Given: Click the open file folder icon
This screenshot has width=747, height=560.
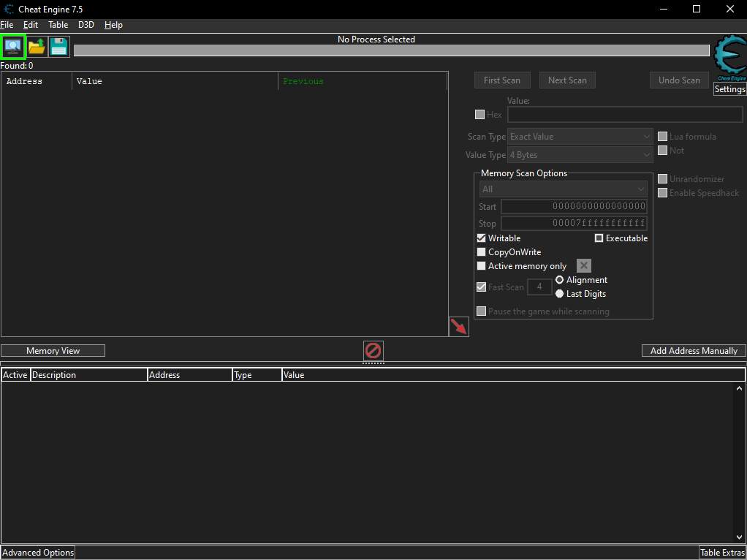Looking at the screenshot, I should 37,48.
